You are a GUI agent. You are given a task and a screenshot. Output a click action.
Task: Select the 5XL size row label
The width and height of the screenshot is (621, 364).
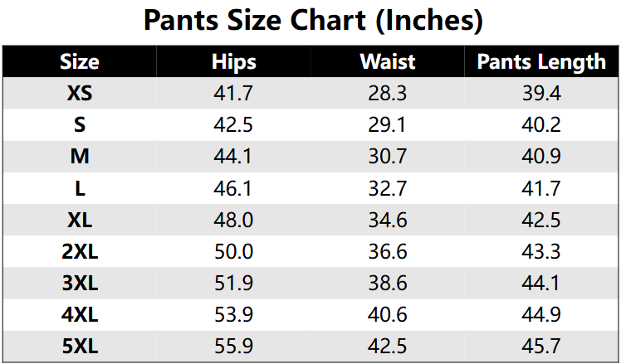point(80,347)
